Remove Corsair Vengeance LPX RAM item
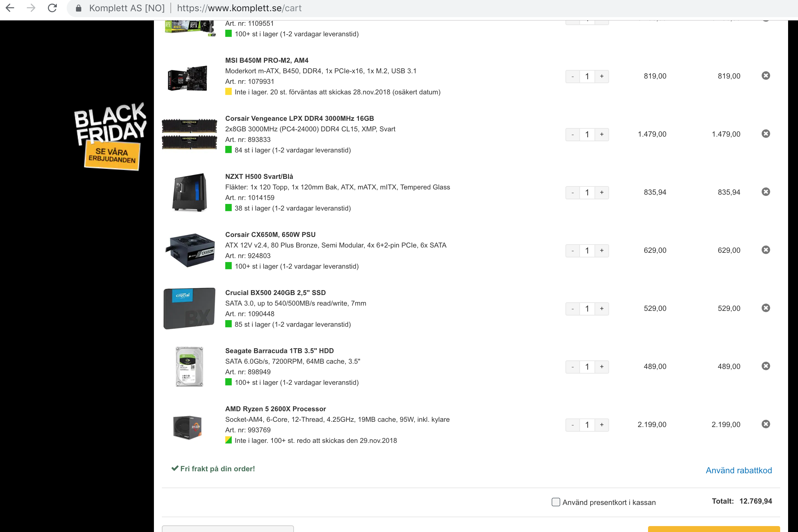Screen dimensions: 798x532 (765, 134)
